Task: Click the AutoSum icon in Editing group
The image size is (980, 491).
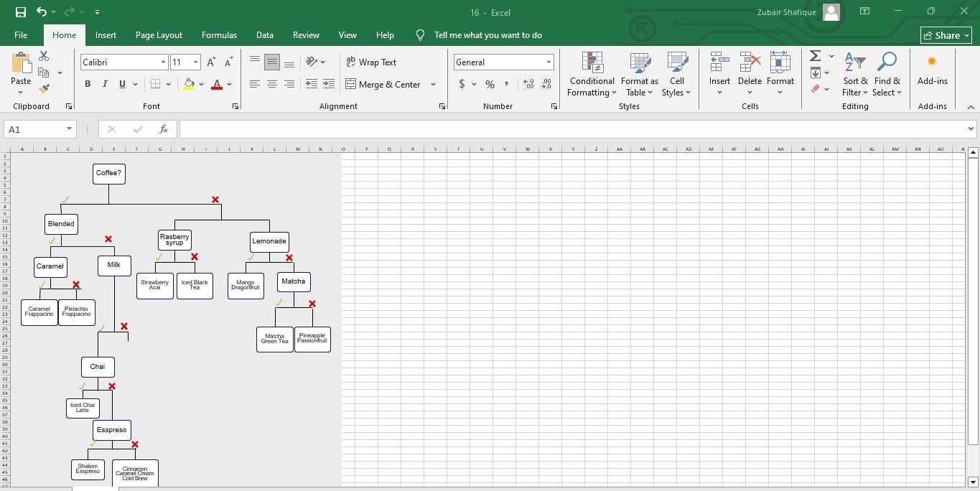Action: click(815, 55)
